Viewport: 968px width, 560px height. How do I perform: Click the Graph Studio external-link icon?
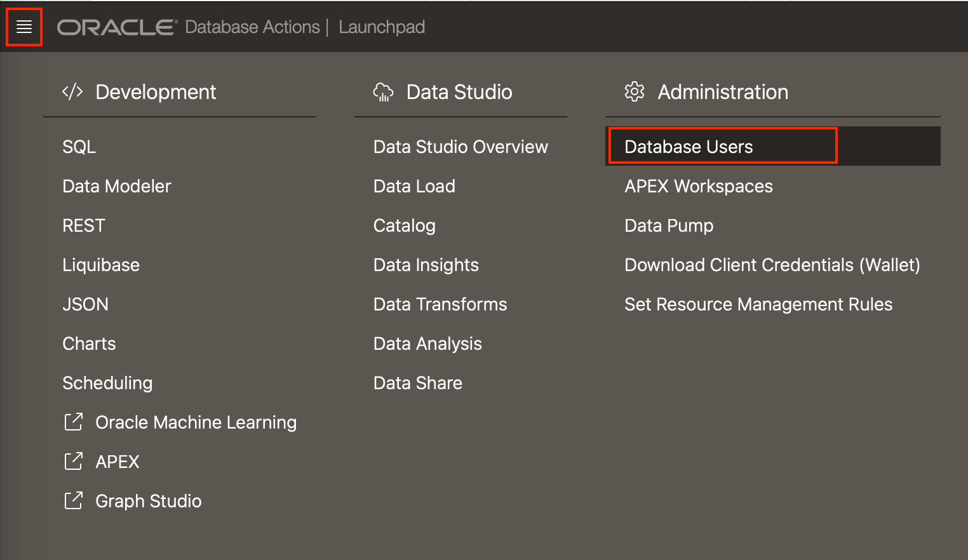tap(74, 501)
